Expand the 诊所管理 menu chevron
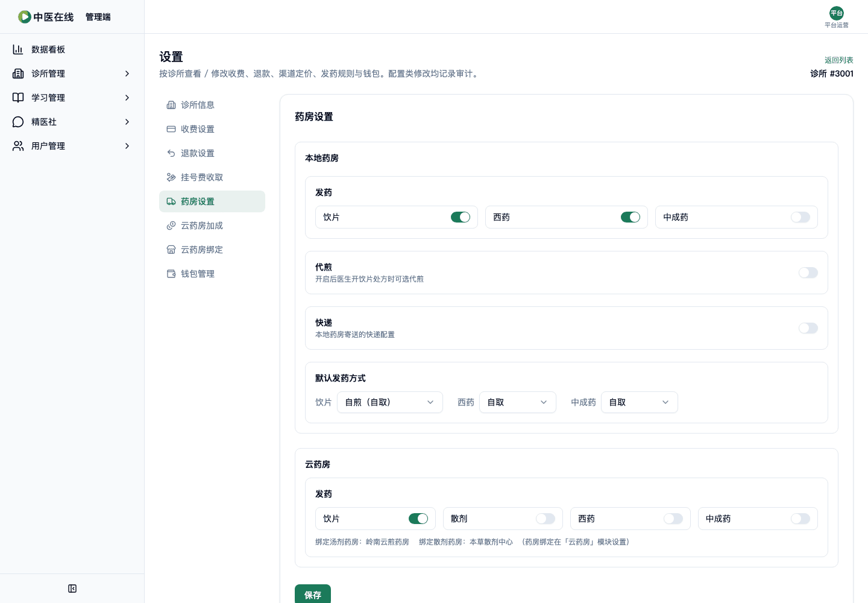The height and width of the screenshot is (603, 868). pos(127,74)
